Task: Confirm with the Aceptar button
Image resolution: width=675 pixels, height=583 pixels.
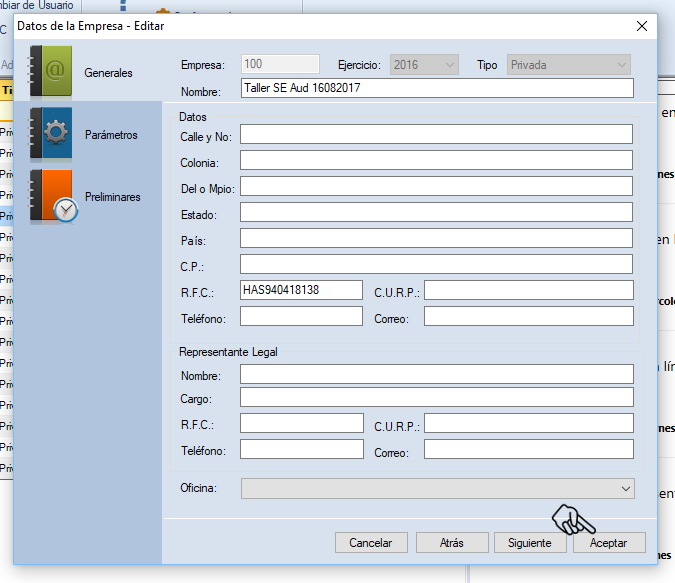Action: 608,543
